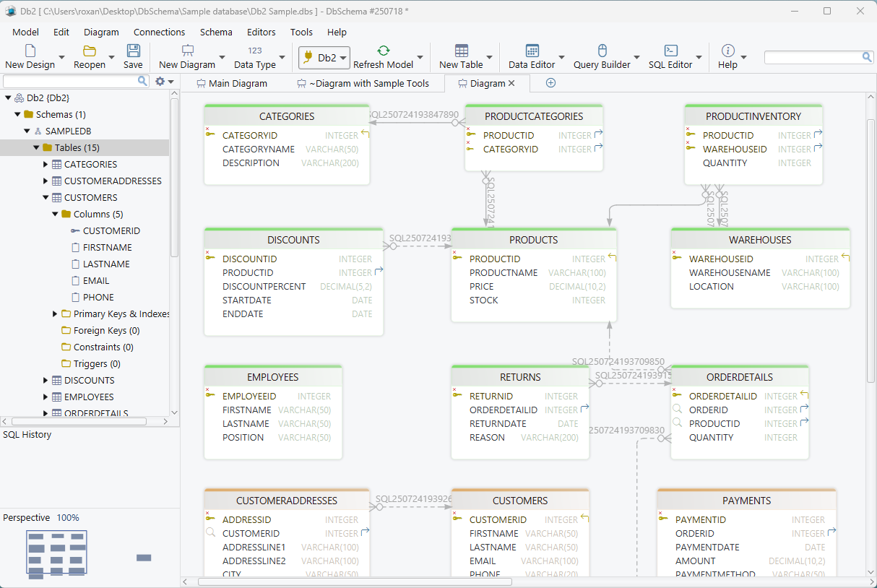The image size is (877, 588).
Task: Open the New Table dropdown arrow
Action: 489,57
